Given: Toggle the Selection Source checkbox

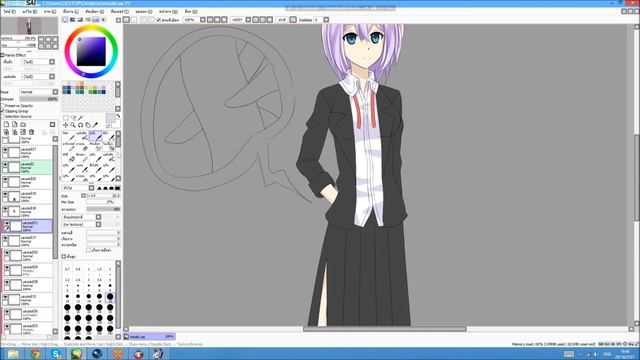Looking at the screenshot, I should [3, 116].
